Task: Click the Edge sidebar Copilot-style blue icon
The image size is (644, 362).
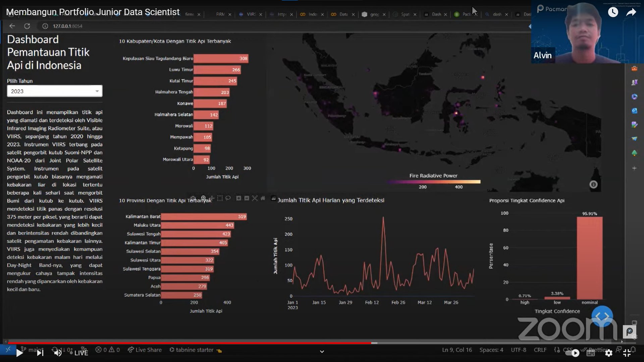Action: [x=634, y=97]
